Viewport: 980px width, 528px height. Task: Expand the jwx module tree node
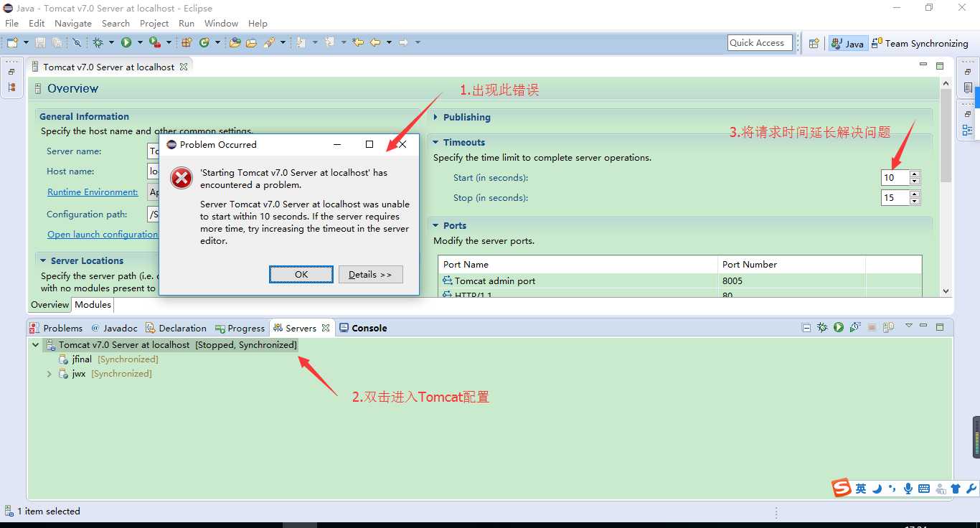[49, 374]
